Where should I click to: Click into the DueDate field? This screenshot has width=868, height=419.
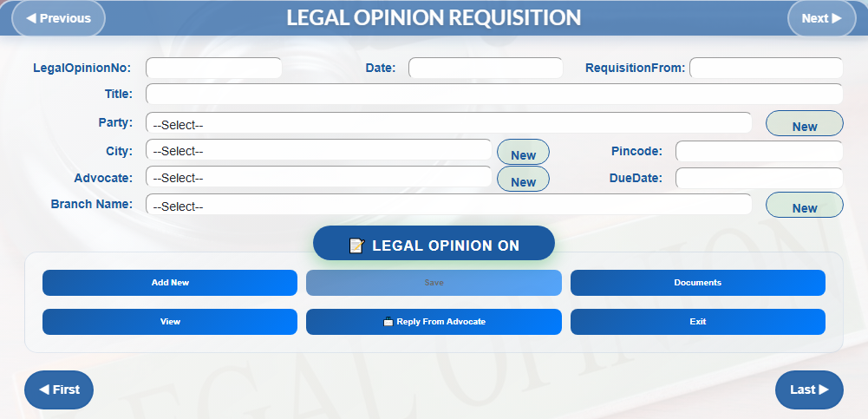pos(759,178)
